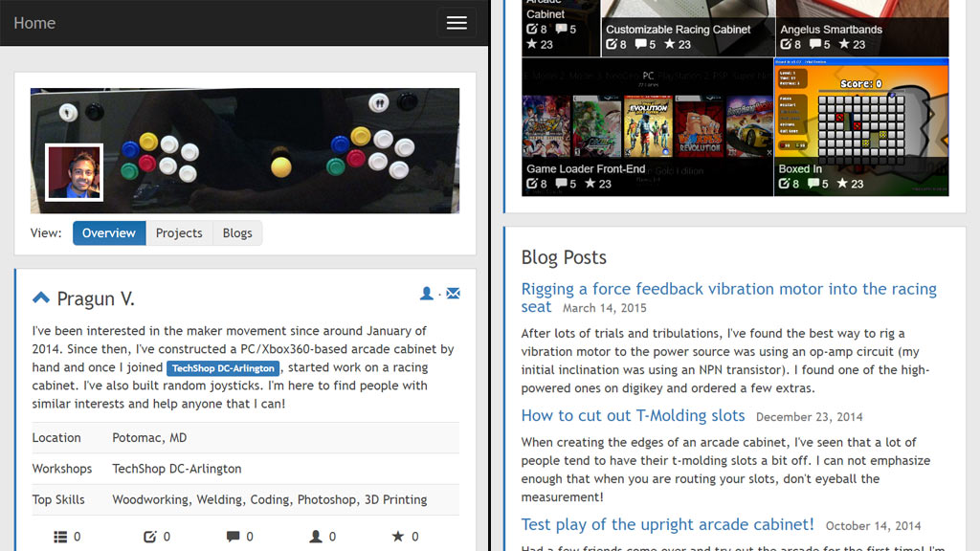Click the comment bubble profile stat
The image size is (980, 551).
233,537
